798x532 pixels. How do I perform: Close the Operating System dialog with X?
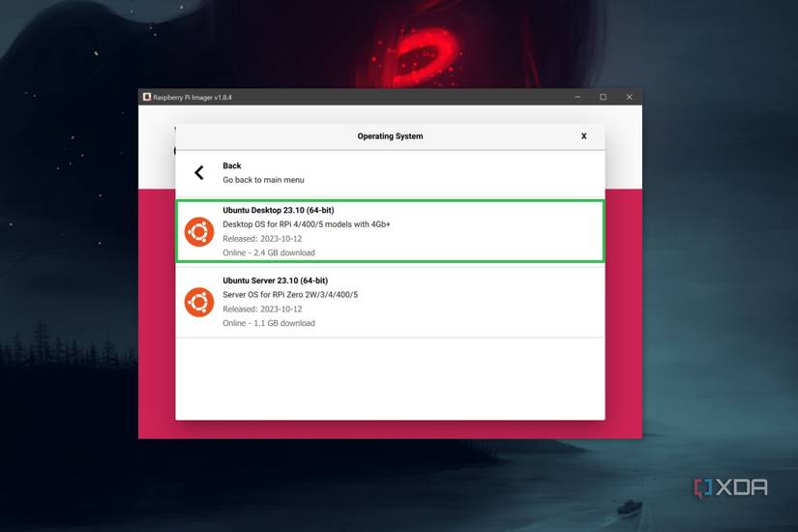583,136
